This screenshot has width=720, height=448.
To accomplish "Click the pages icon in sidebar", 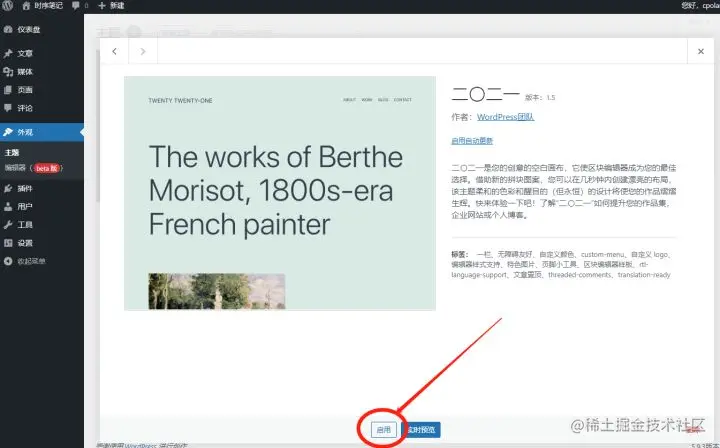I will point(8,90).
